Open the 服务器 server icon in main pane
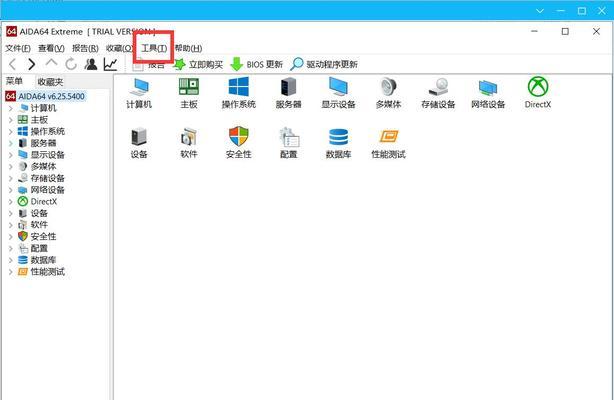The height and width of the screenshot is (400, 614). (x=289, y=93)
